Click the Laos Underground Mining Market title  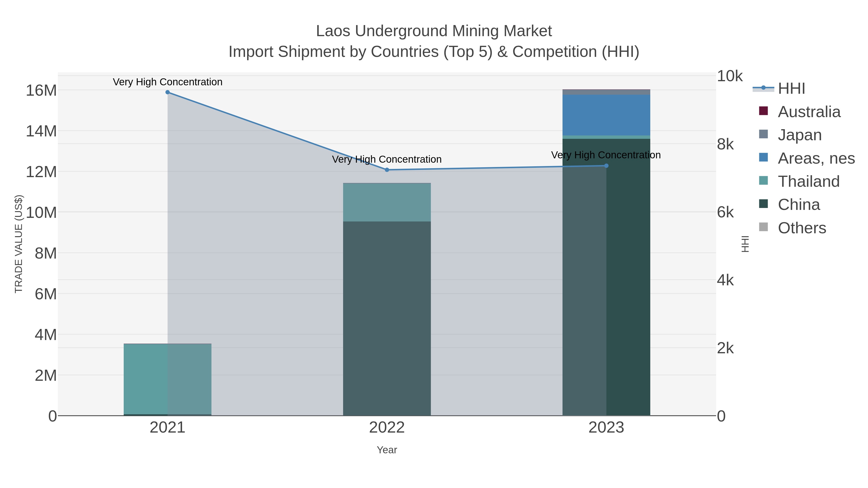click(x=434, y=31)
